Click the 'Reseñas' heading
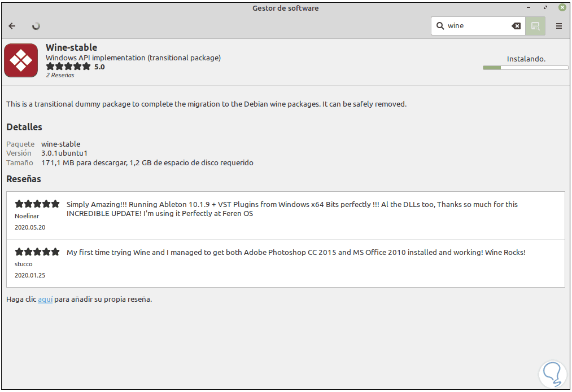This screenshot has height=392, width=572. click(x=24, y=179)
